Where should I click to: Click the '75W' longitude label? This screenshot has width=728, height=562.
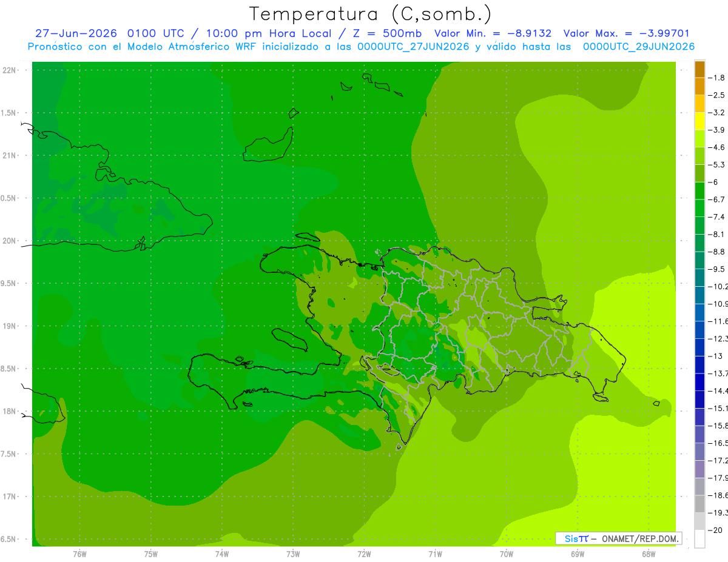point(151,554)
